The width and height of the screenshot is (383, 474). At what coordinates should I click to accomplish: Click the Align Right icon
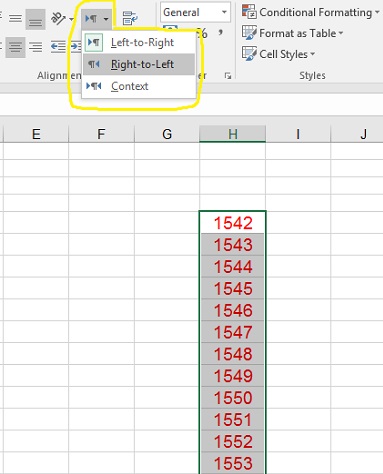[x=35, y=47]
